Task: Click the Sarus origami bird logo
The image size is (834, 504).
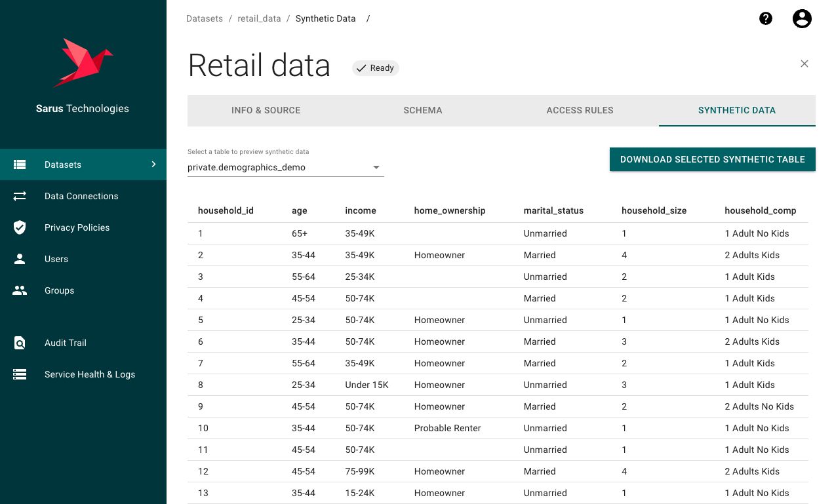Action: (x=83, y=63)
